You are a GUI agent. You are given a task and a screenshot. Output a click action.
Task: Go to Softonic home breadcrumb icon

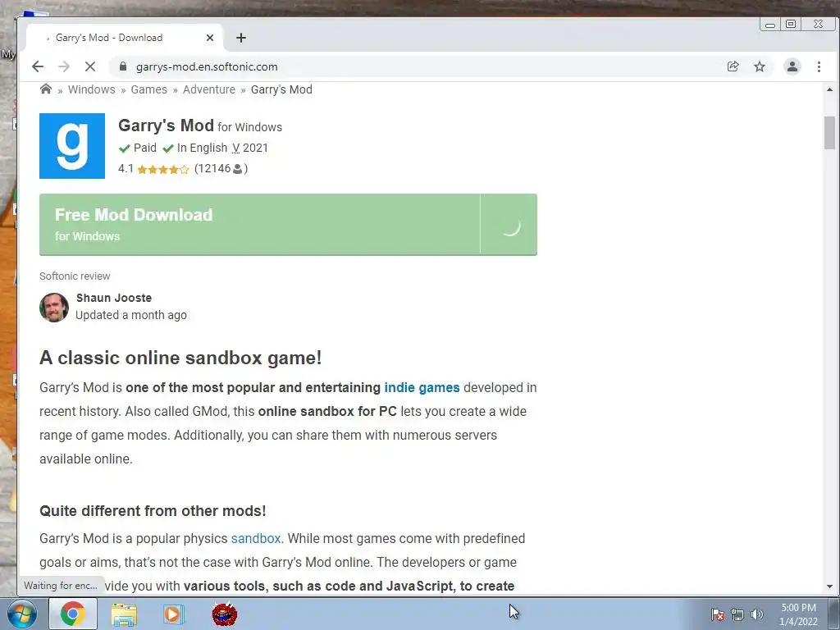pyautogui.click(x=46, y=89)
